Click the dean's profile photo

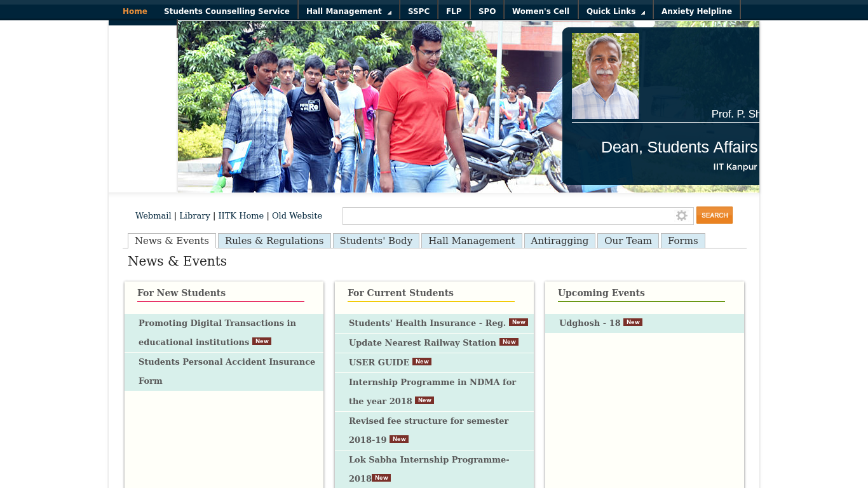[605, 76]
